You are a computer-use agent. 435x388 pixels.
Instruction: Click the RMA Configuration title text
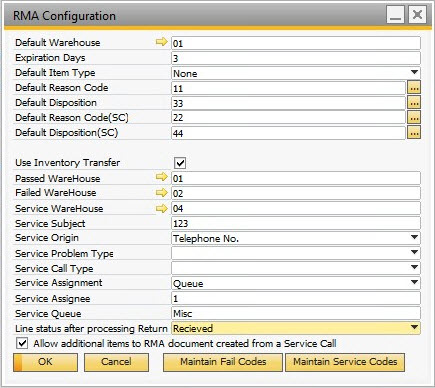click(x=64, y=16)
